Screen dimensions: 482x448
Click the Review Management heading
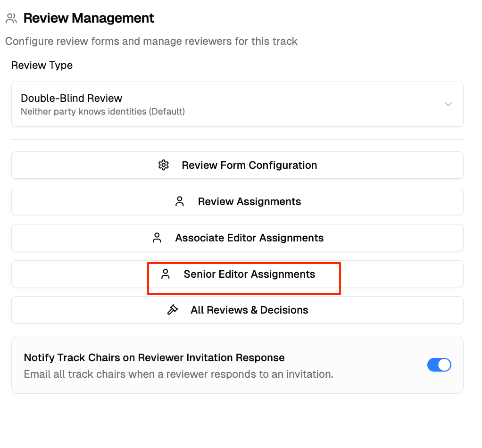click(89, 18)
